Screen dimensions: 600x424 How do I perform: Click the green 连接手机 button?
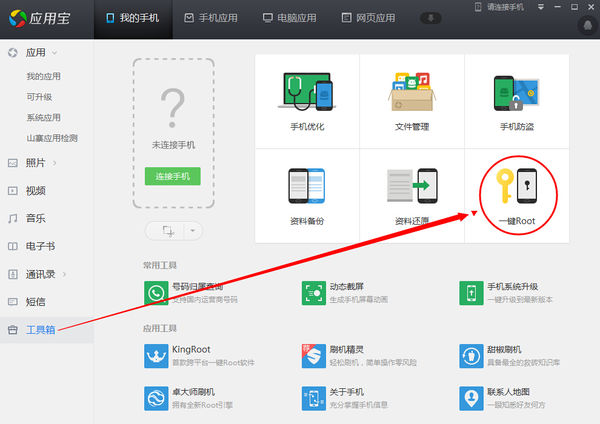click(x=173, y=176)
